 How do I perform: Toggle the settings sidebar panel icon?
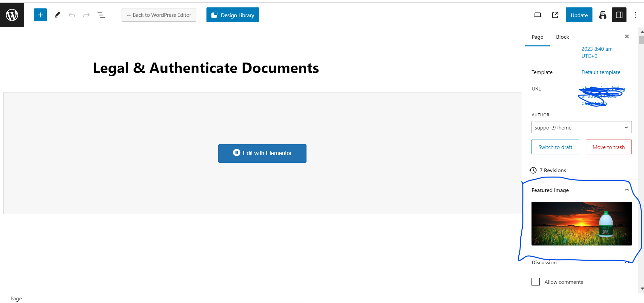pos(619,15)
